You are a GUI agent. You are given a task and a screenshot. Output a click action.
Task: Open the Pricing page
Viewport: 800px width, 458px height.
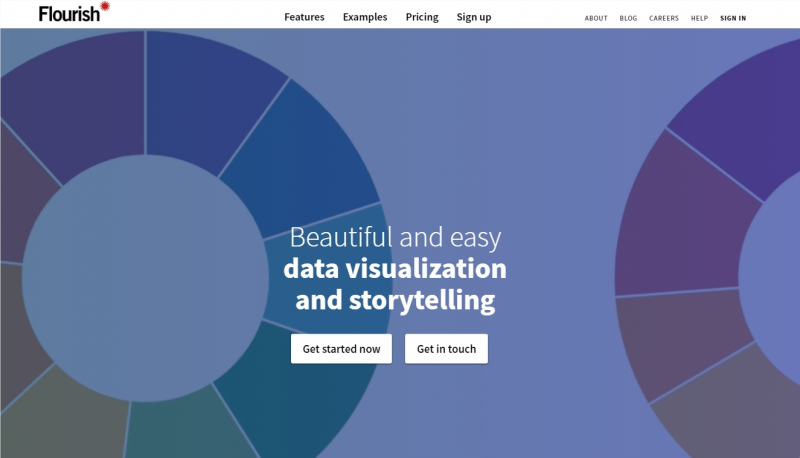tap(422, 17)
